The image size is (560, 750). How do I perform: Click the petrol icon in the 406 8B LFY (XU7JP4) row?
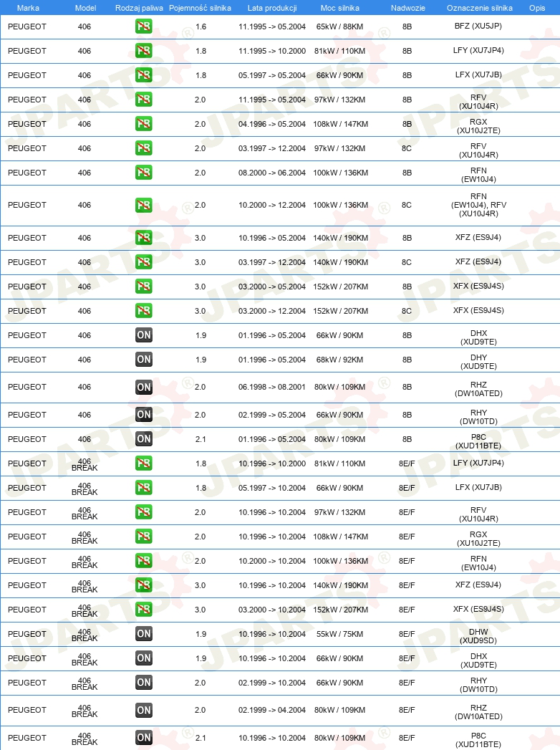click(x=143, y=51)
